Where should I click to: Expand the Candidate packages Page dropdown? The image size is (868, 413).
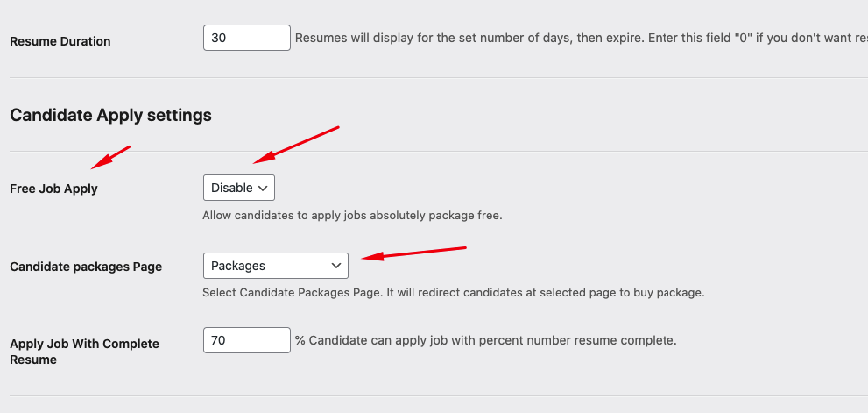pyautogui.click(x=275, y=266)
